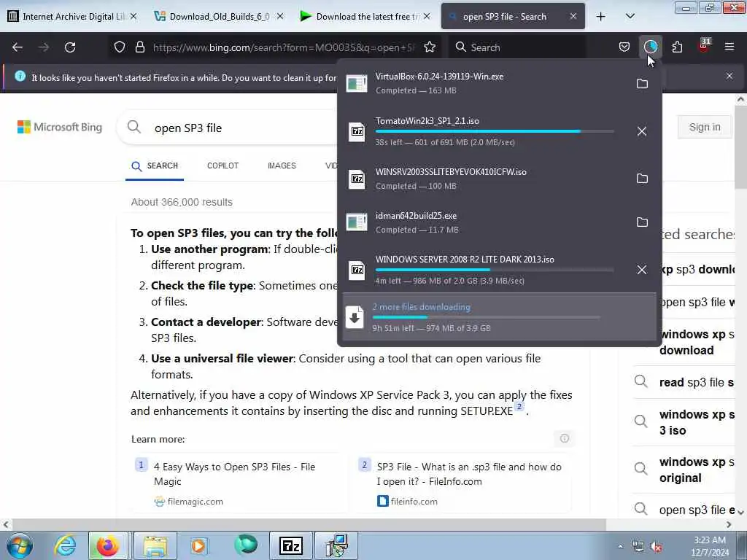Screen dimensions: 747x560
Task: Click the Microsoft Bing logo
Action: (x=60, y=127)
